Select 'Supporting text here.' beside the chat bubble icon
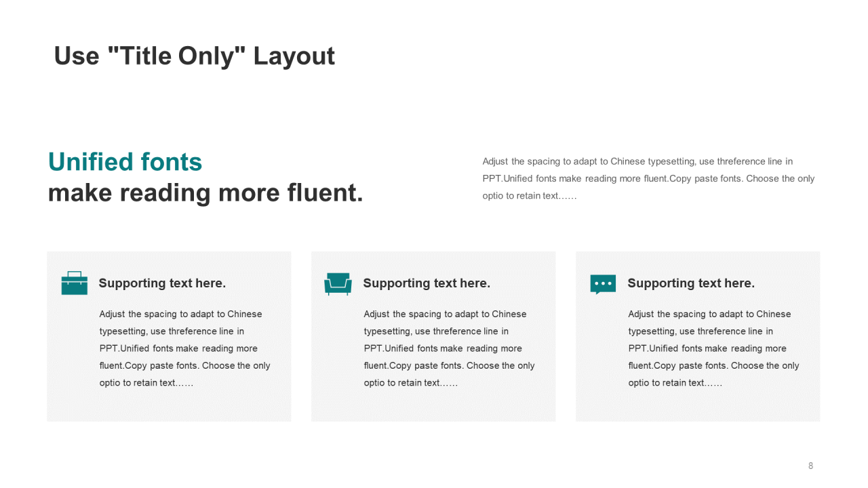 [x=691, y=283]
